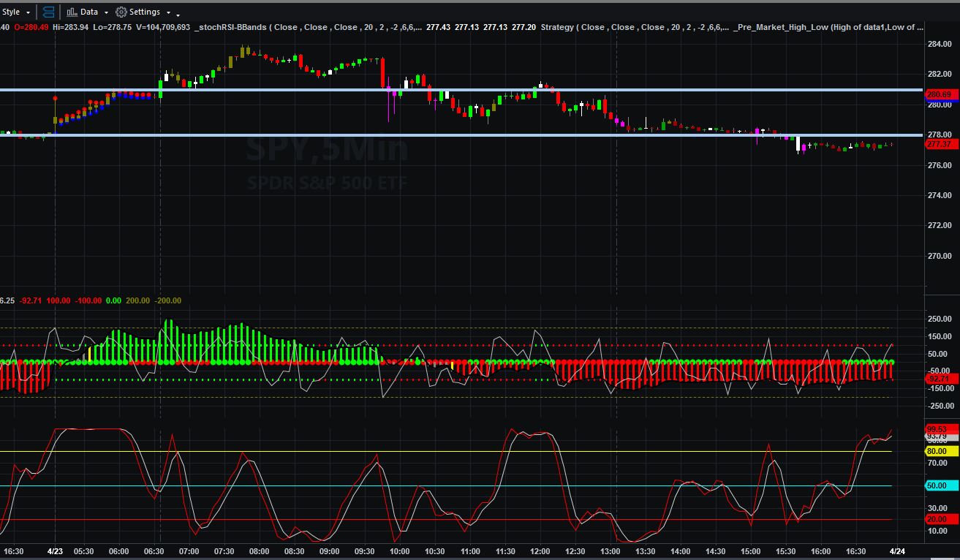The image size is (960, 560).
Task: Expand the Settings dropdown arrow
Action: 168,12
